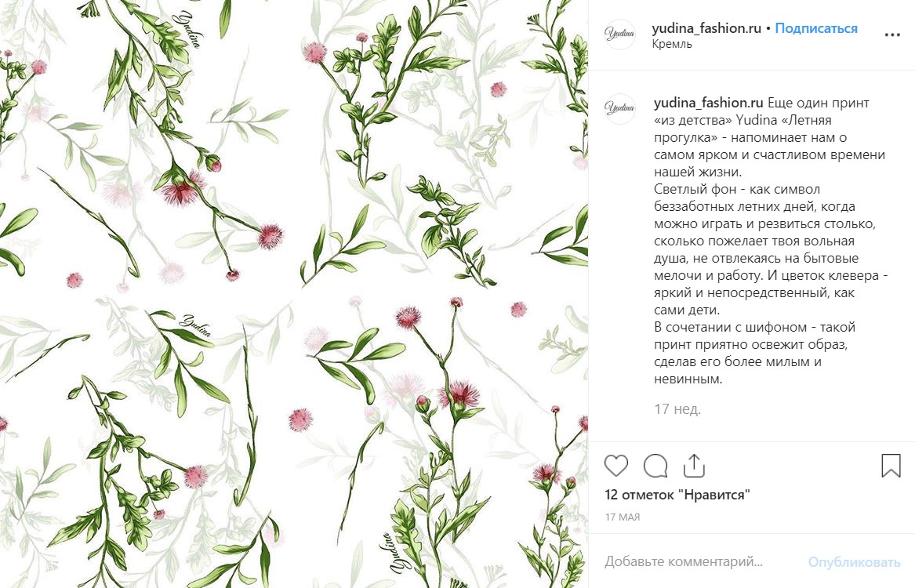
Task: Follow via the Подписаться link
Action: click(815, 28)
